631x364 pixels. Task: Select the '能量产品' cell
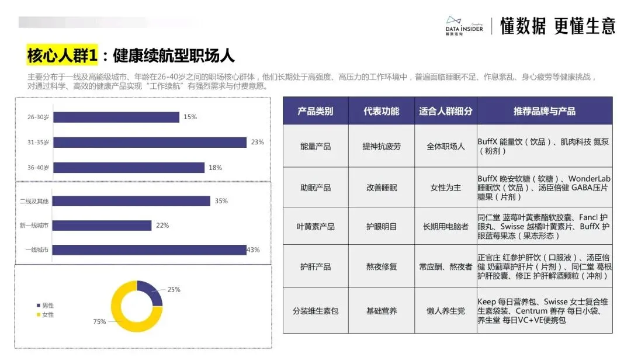click(315, 146)
